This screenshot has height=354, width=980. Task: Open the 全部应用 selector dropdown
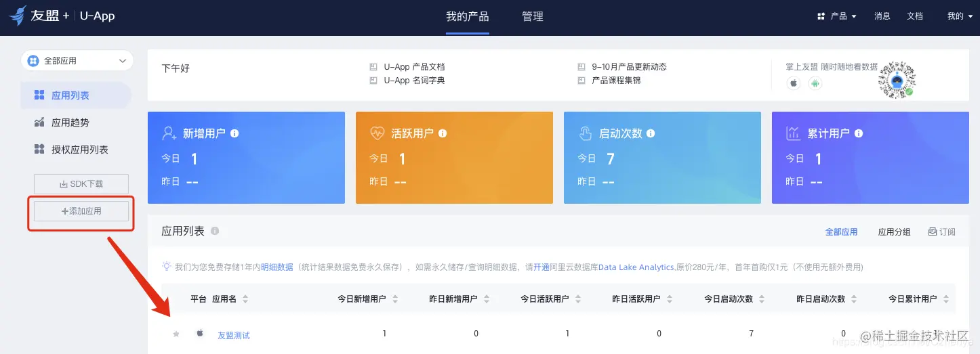pos(77,61)
